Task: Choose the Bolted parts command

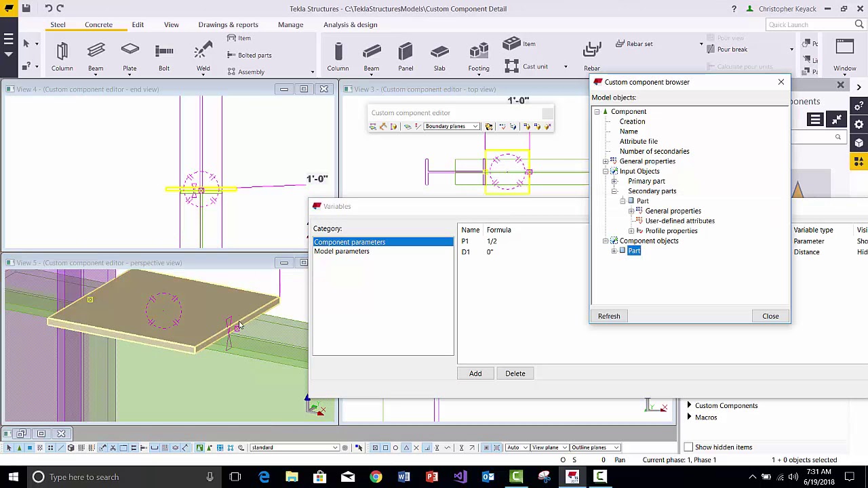Action: 249,55
